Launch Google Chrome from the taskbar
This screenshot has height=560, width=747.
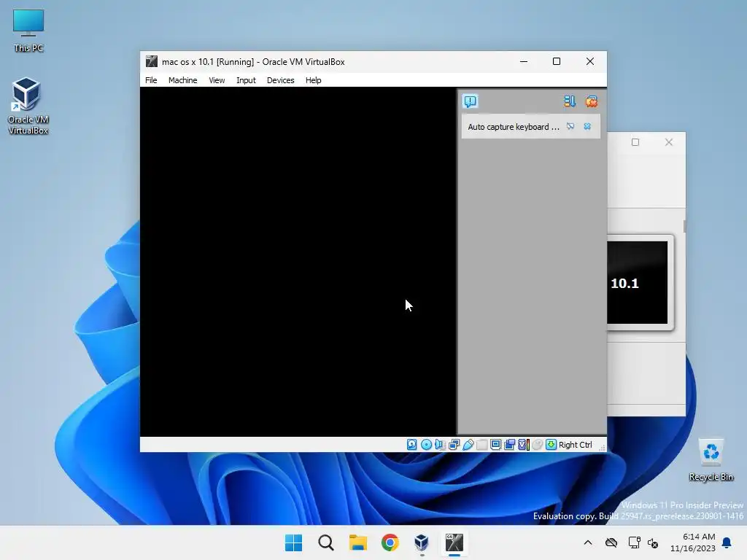pos(390,542)
